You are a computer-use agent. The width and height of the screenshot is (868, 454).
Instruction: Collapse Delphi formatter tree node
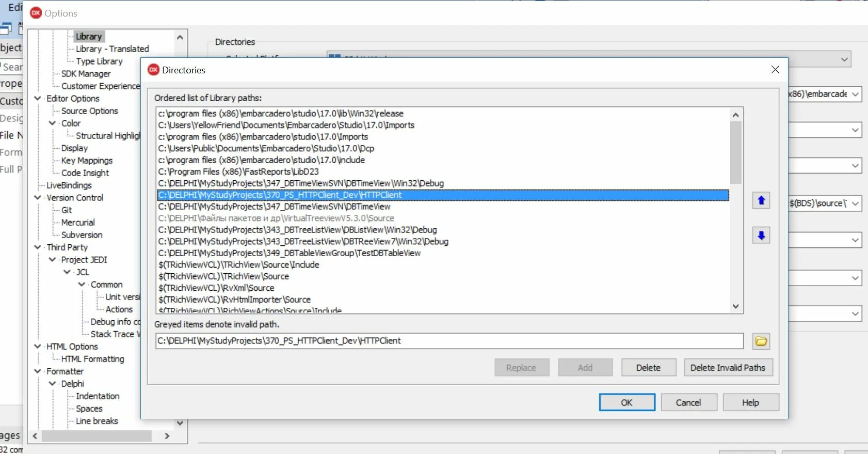52,383
